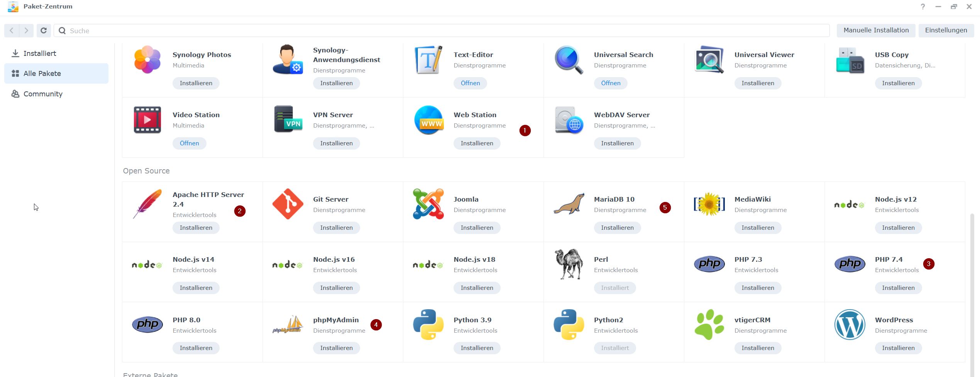This screenshot has width=980, height=377.
Task: Click the Python2 package title
Action: click(x=609, y=320)
